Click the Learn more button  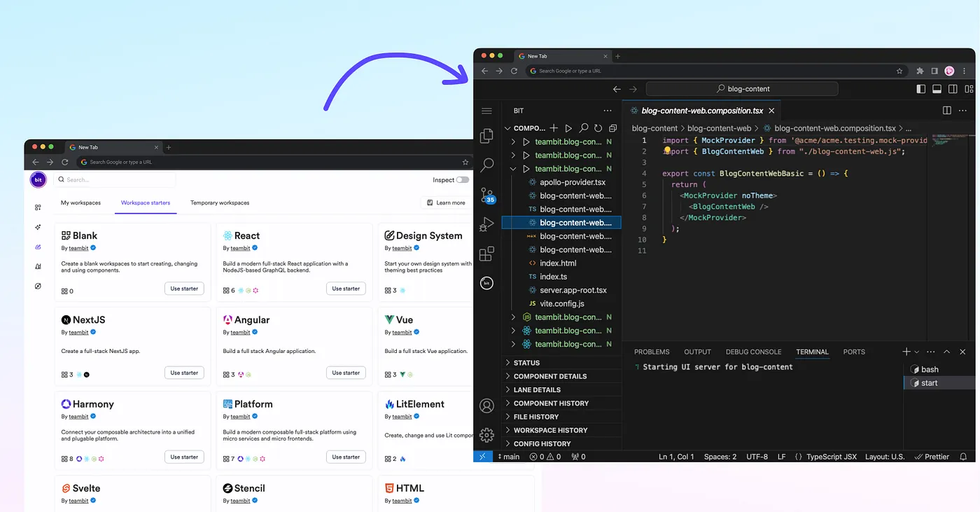[x=446, y=203]
